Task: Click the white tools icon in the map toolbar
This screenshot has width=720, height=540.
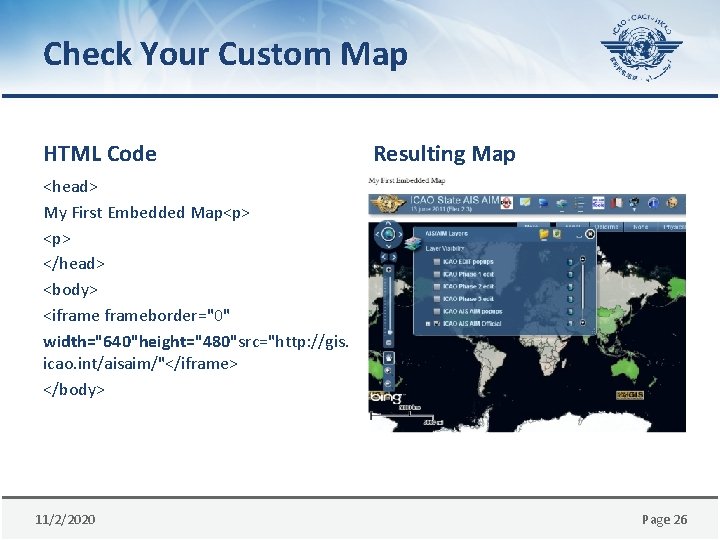Action: [x=598, y=202]
